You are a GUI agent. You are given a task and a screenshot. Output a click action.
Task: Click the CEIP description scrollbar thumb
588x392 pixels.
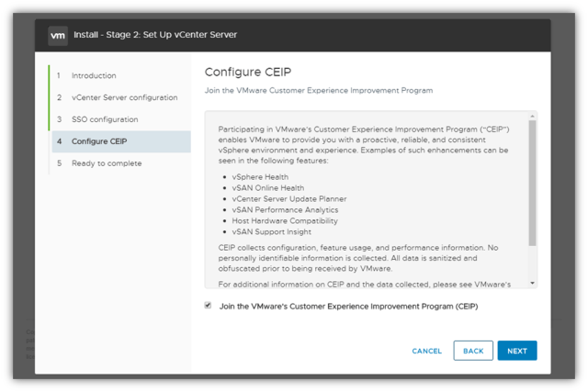(532, 184)
